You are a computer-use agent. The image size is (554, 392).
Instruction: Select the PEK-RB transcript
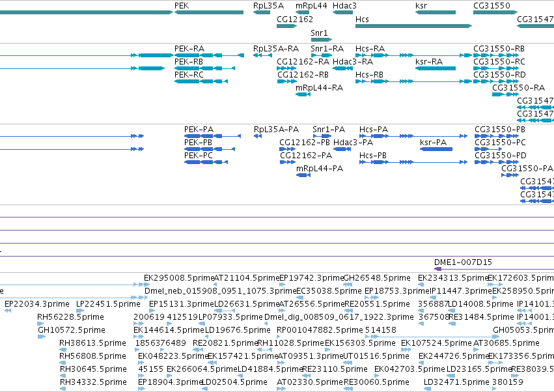click(204, 68)
